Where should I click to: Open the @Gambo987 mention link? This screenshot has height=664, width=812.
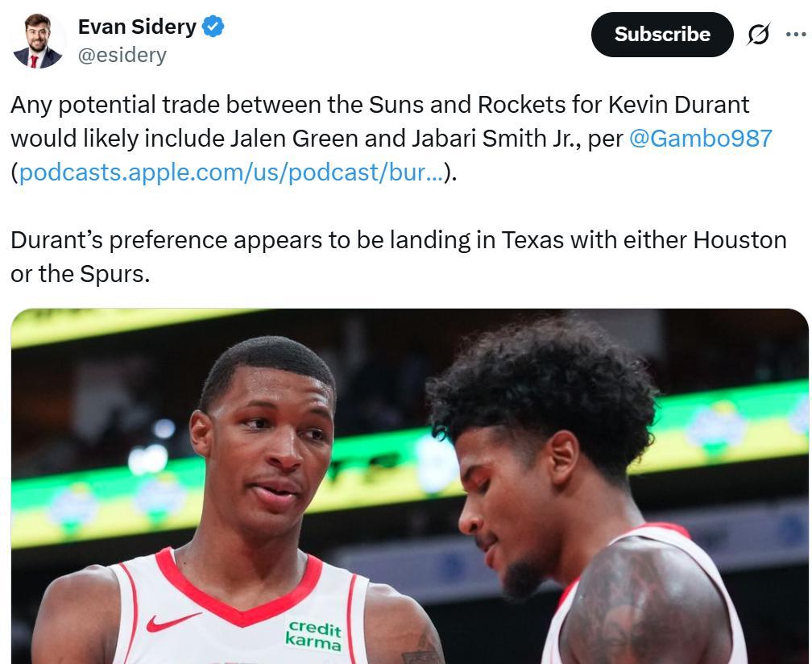pos(700,139)
